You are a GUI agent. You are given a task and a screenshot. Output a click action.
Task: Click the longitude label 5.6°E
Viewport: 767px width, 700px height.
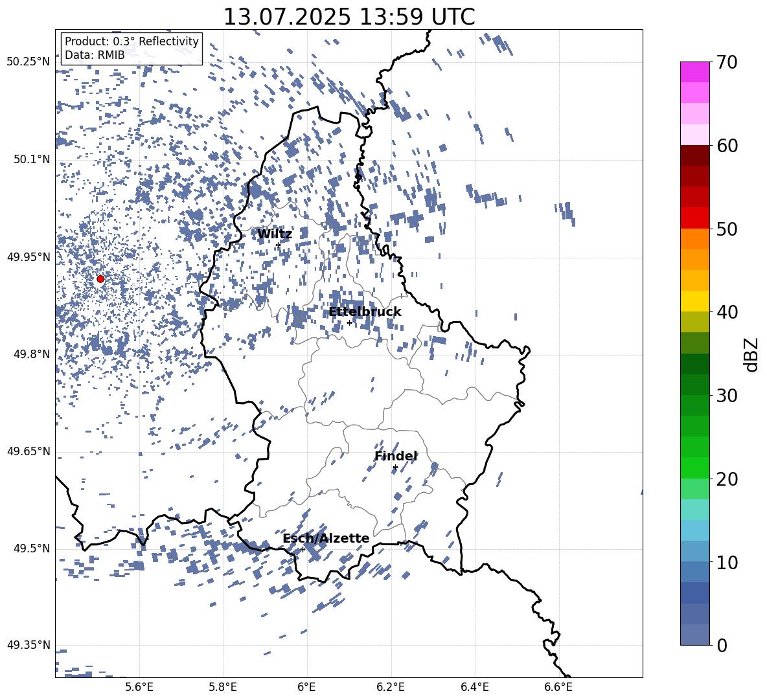(139, 687)
